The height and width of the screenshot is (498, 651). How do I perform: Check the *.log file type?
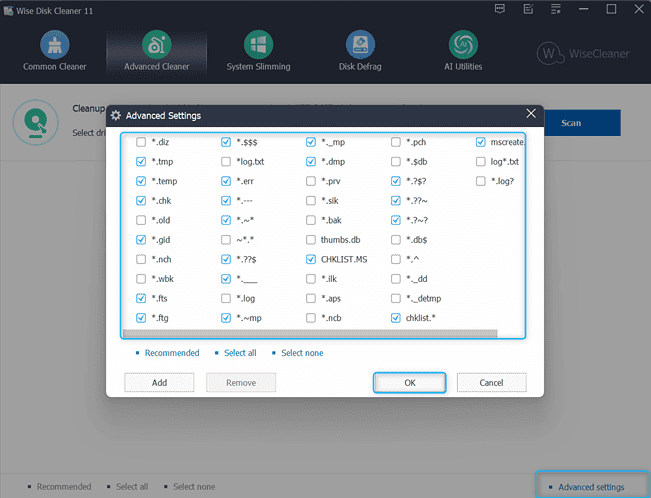point(226,298)
